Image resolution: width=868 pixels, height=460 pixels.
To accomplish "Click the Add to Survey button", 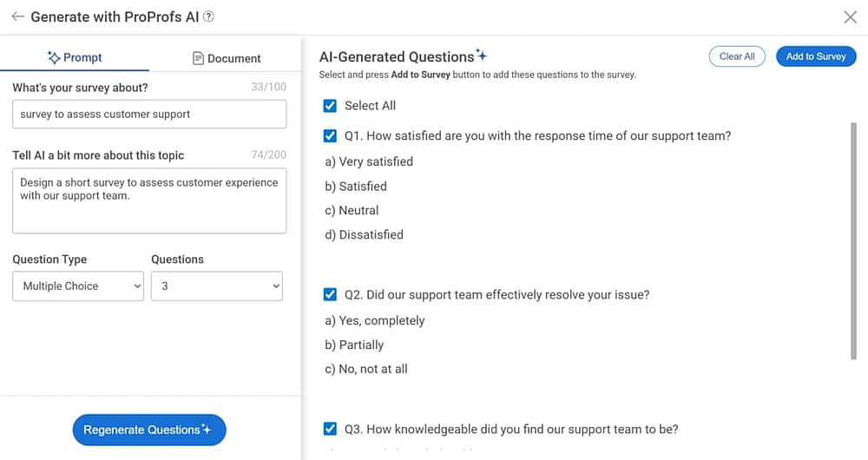I will (816, 56).
